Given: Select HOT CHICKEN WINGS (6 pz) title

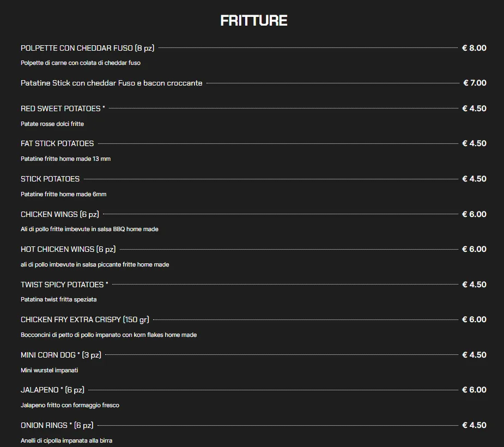Looking at the screenshot, I should (68, 249).
